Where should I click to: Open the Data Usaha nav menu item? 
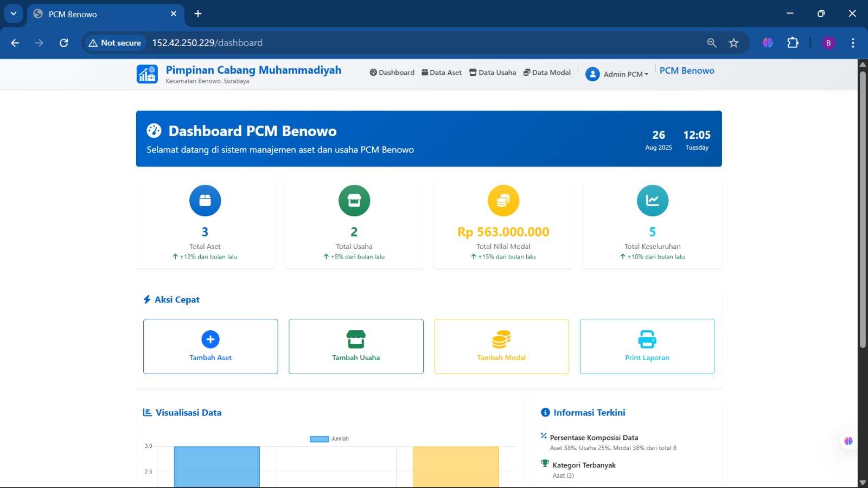pyautogui.click(x=493, y=73)
